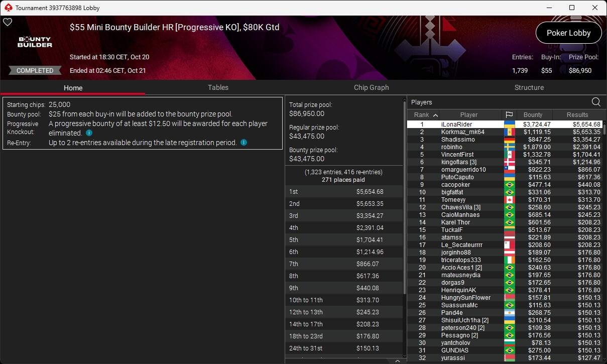Screen dimensions: 607x364
Task: Expand the prize list bottom chevron
Action: point(397,360)
